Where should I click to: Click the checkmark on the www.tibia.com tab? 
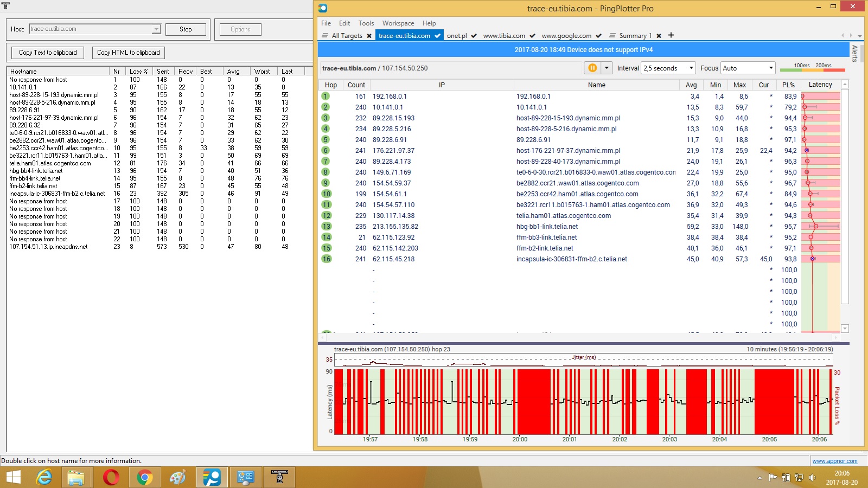(x=532, y=36)
